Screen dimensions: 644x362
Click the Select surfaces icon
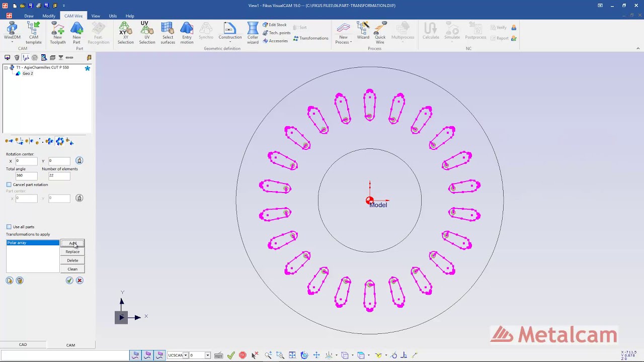168,33
